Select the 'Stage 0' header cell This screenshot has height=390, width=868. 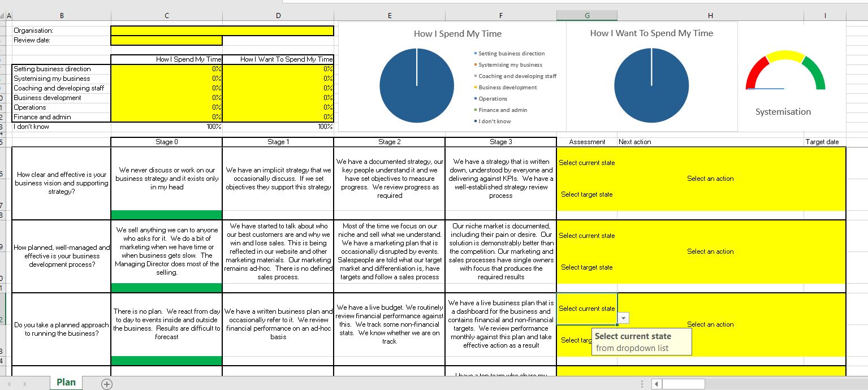click(x=167, y=142)
